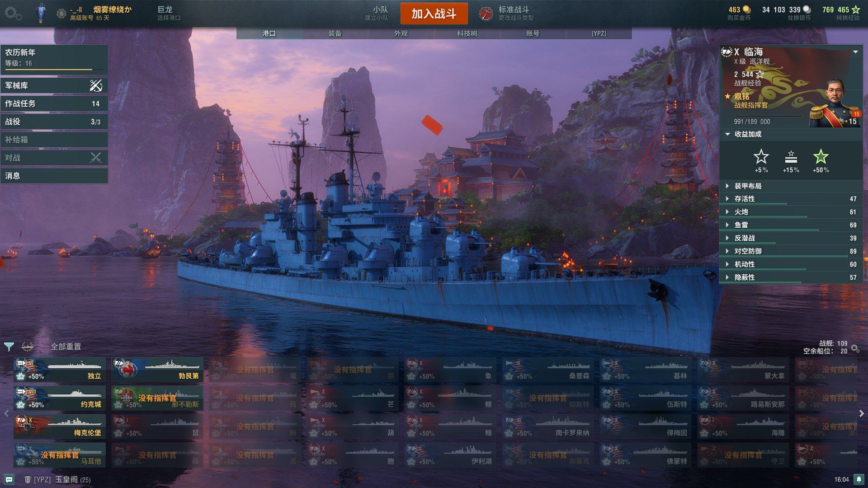868x488 pixels.
Task: Click gold coins icon to buy doubloons
Action: [x=746, y=9]
